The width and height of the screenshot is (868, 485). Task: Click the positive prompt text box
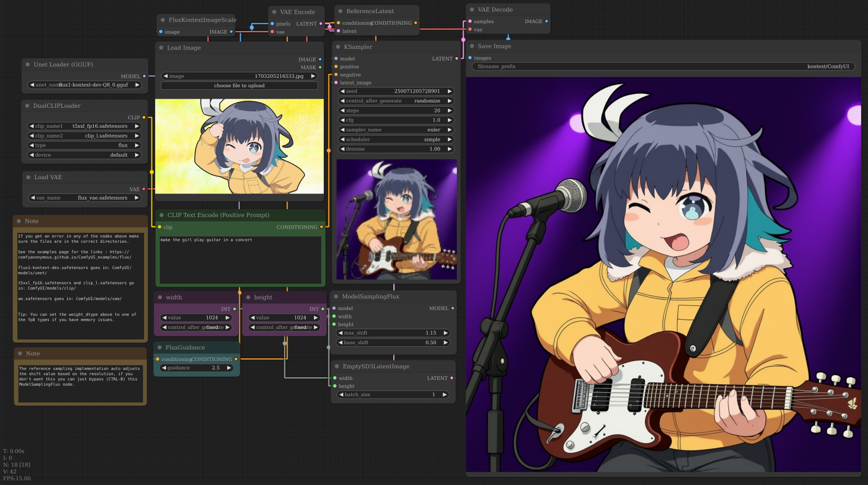(x=240, y=260)
